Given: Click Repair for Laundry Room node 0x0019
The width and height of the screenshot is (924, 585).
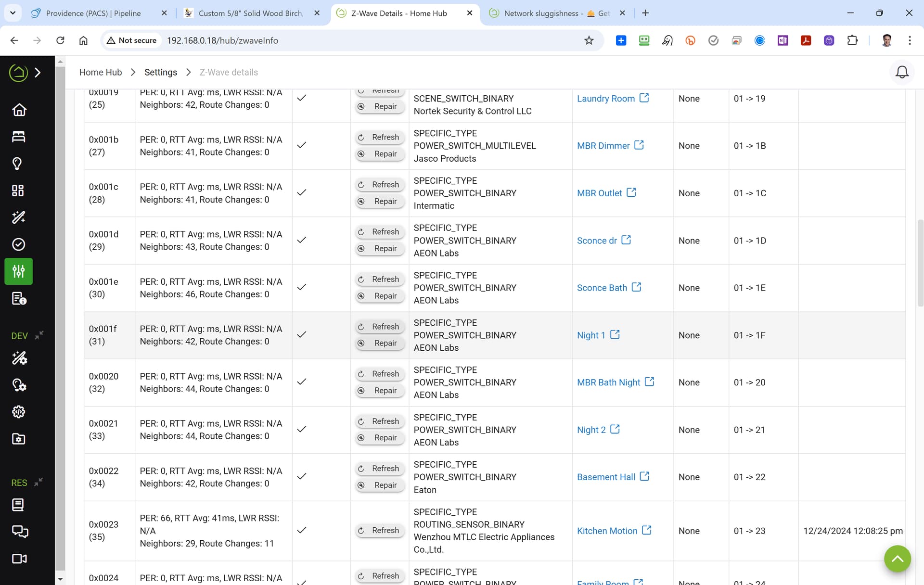Looking at the screenshot, I should tap(379, 106).
